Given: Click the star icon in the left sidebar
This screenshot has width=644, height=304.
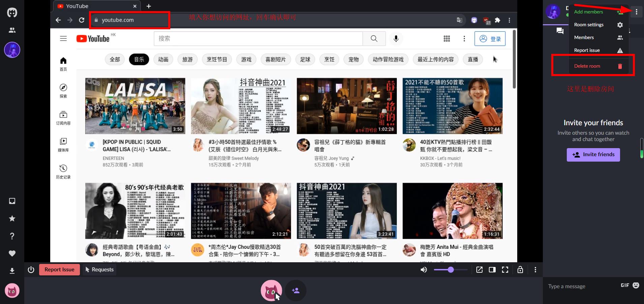Looking at the screenshot, I should (x=12, y=218).
